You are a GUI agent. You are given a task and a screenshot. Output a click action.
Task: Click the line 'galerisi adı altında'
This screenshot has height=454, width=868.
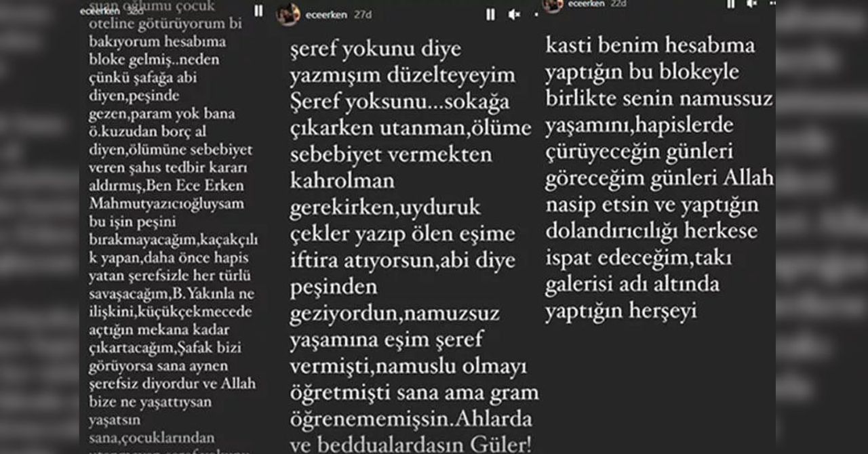632,285
